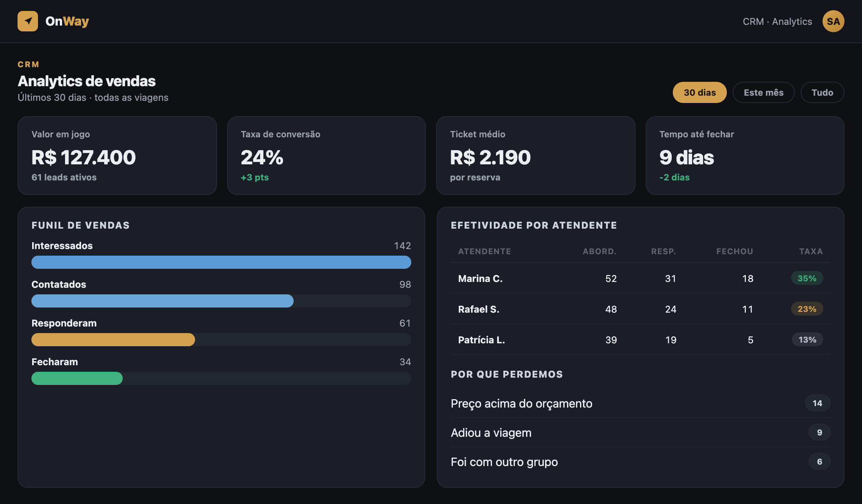Click the OnWay brand name
862x504 pixels.
[x=67, y=21]
